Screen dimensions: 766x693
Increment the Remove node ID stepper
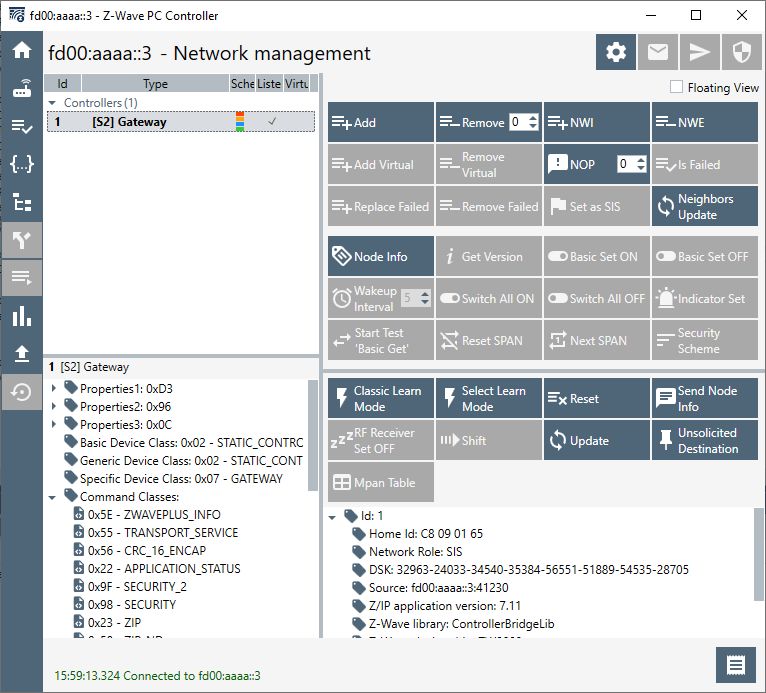point(533,118)
